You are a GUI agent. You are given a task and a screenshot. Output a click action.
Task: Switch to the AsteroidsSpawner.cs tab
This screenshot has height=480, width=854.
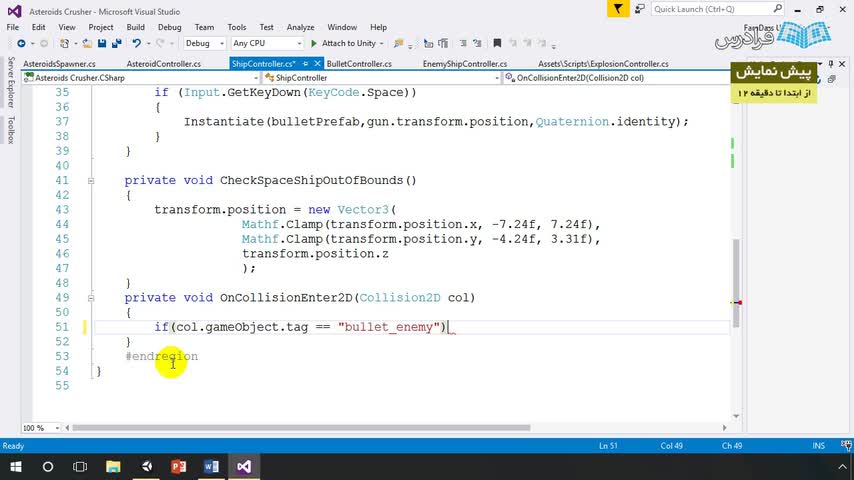pos(59,64)
